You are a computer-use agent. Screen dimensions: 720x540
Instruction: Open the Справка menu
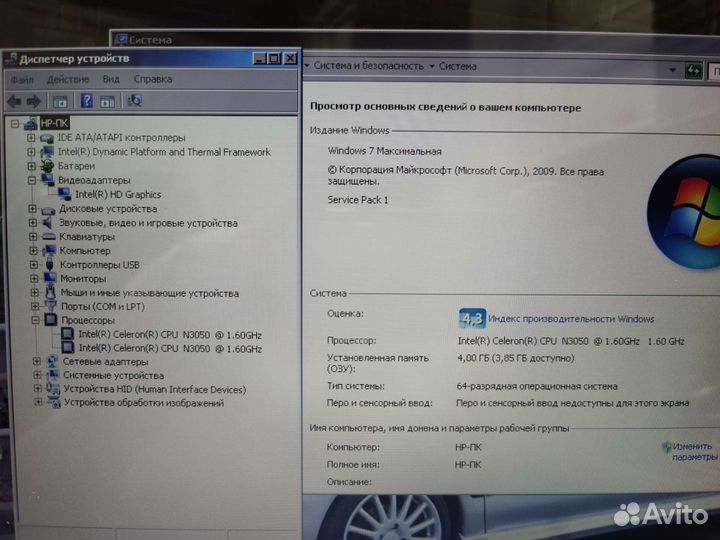pyautogui.click(x=152, y=79)
